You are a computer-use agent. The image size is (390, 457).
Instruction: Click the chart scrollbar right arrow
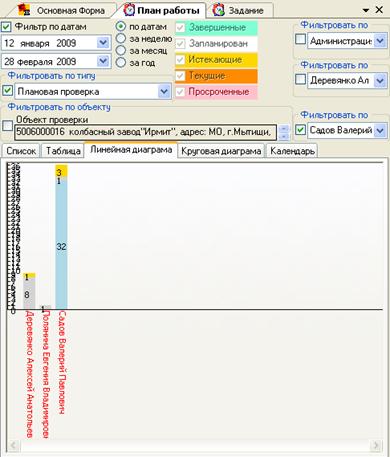(376, 445)
